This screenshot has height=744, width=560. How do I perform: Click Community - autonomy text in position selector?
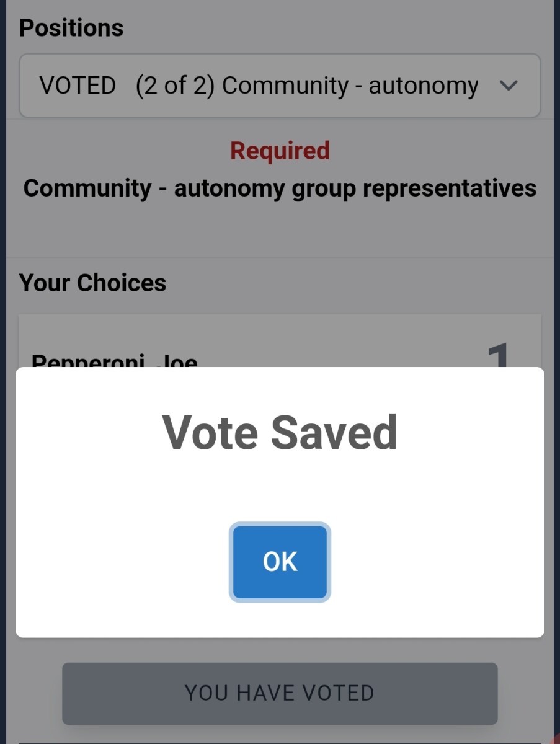tap(350, 86)
